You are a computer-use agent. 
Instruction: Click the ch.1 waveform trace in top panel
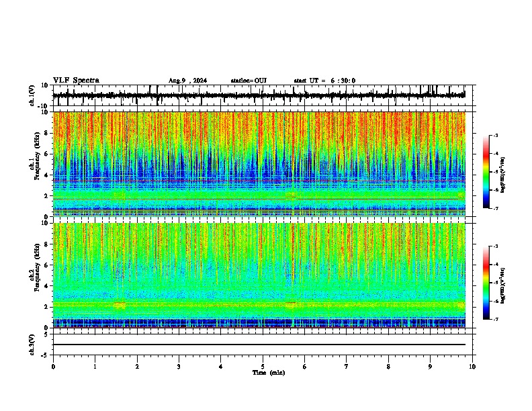tap(259, 95)
